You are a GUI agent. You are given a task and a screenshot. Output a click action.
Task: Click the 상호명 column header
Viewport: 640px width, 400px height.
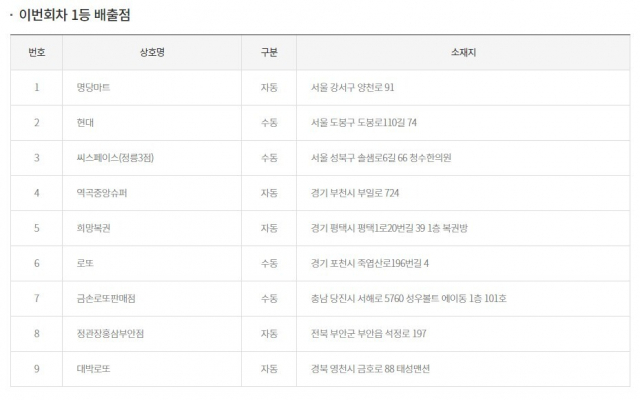pyautogui.click(x=152, y=52)
